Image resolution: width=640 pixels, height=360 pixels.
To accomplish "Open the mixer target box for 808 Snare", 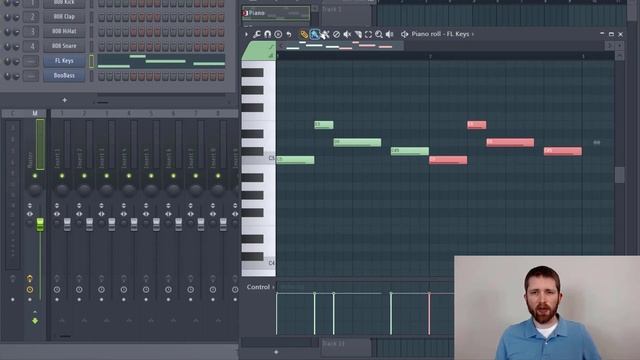I will [31, 46].
